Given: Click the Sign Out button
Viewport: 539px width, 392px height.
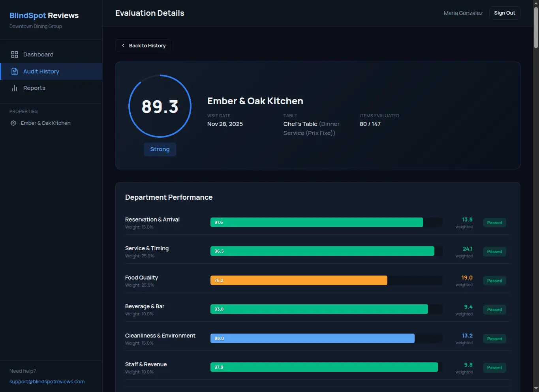Looking at the screenshot, I should (x=504, y=13).
